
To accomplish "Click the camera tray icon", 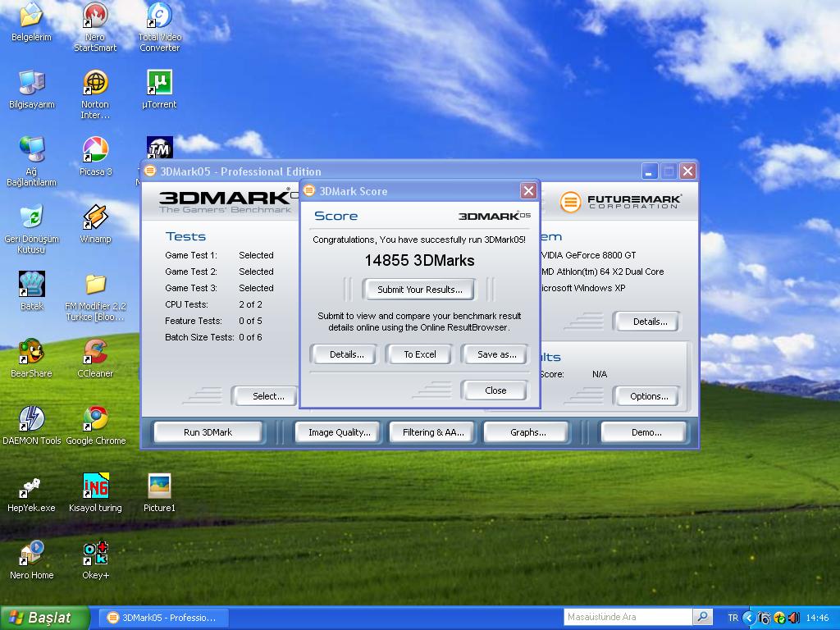I will pyautogui.click(x=765, y=618).
